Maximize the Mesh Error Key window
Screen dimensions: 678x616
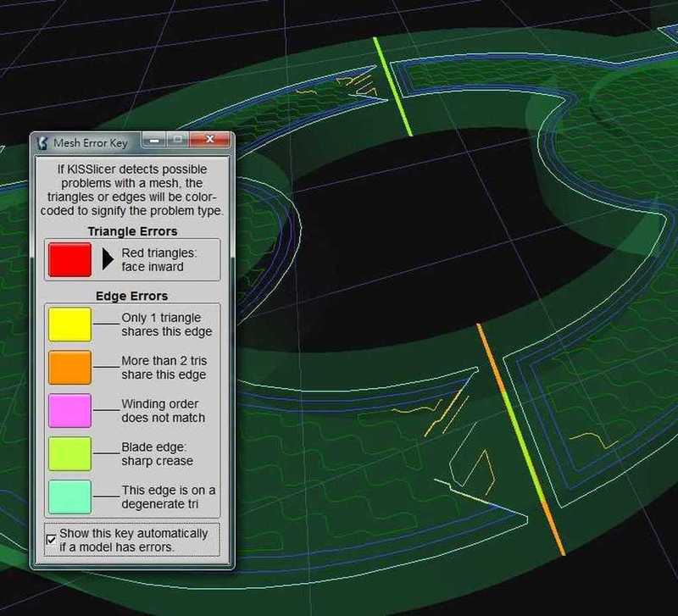point(178,141)
